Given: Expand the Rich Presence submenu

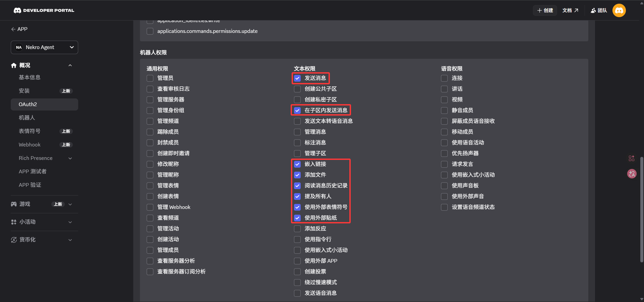Looking at the screenshot, I should [x=70, y=158].
